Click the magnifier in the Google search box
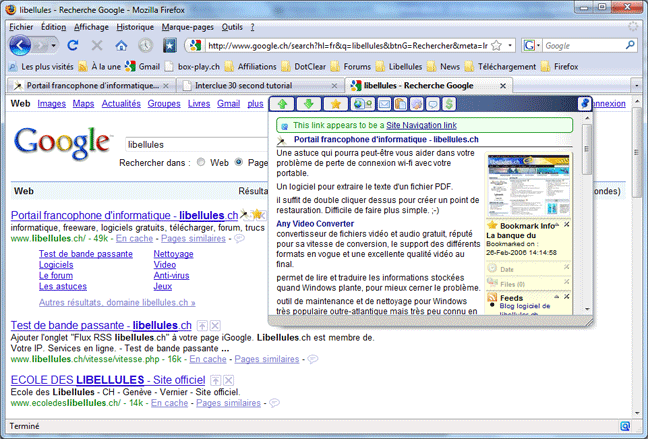Viewport: 648px width, 439px height. pyautogui.click(x=630, y=45)
